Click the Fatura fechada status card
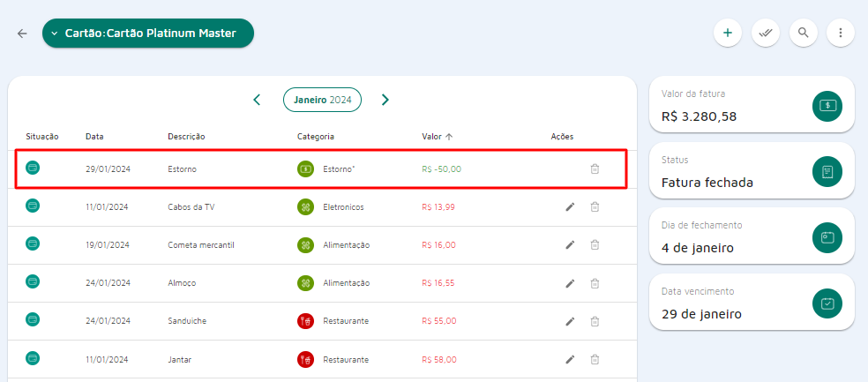This screenshot has width=868, height=382. pyautogui.click(x=752, y=171)
